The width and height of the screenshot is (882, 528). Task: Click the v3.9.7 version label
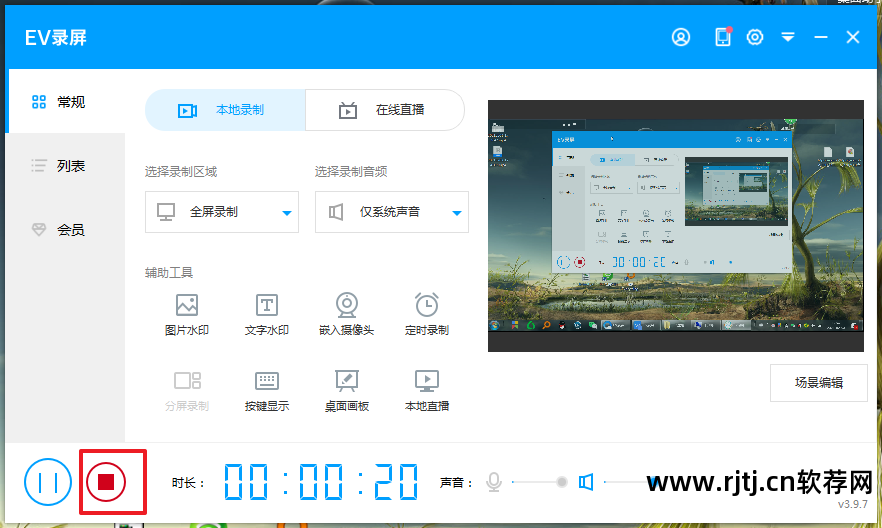click(x=852, y=504)
